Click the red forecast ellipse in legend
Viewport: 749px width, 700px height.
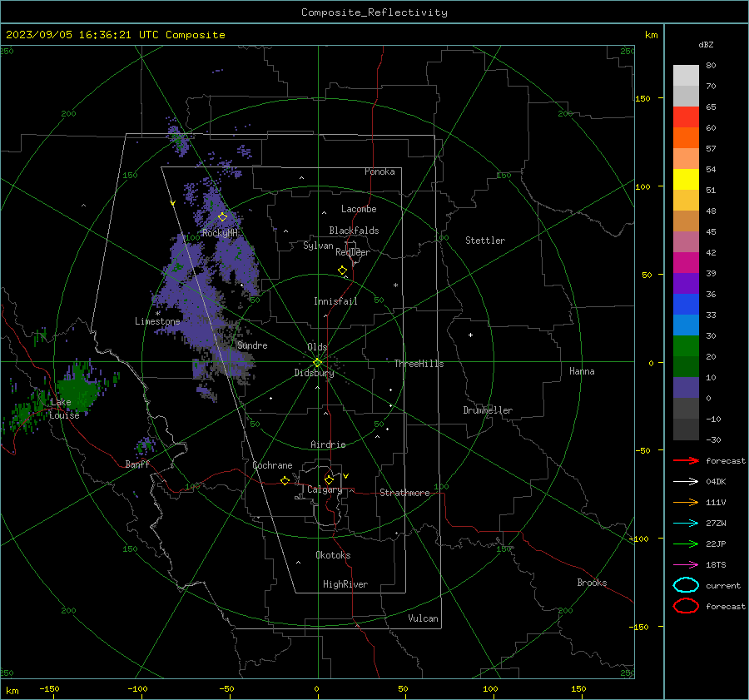click(x=686, y=606)
